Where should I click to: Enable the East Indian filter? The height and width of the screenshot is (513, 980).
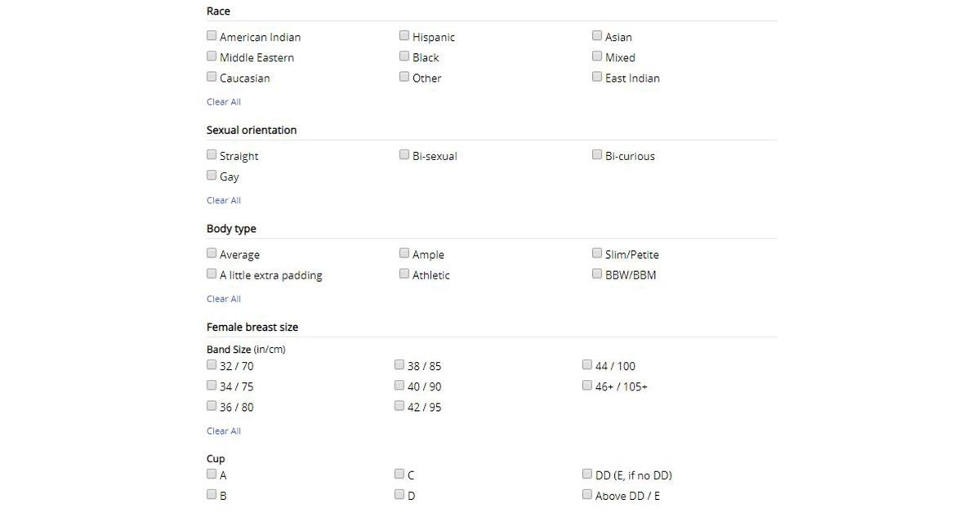pyautogui.click(x=597, y=76)
